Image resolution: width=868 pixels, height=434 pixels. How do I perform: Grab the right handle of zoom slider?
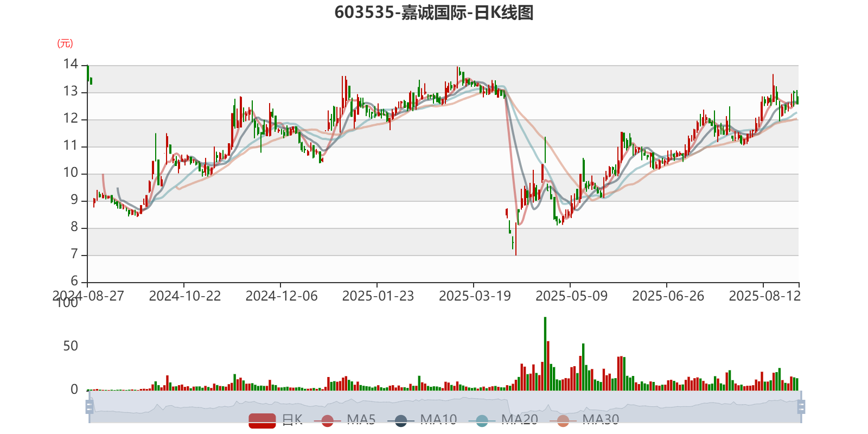click(x=801, y=407)
